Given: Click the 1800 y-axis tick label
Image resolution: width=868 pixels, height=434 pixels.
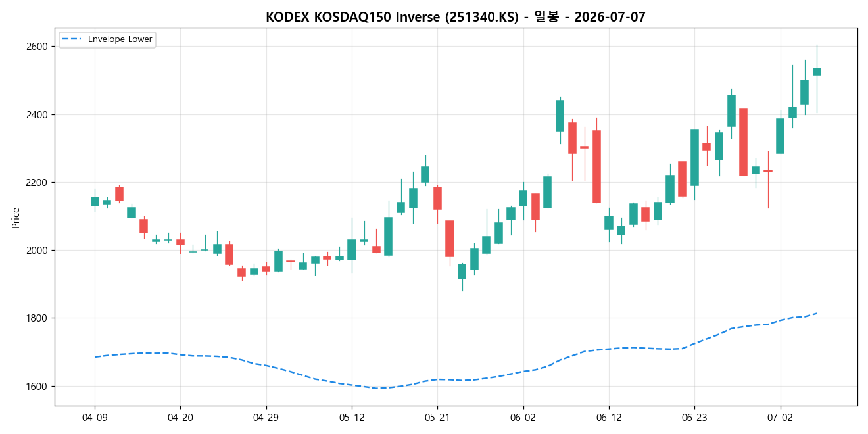Looking at the screenshot, I should [x=38, y=318].
